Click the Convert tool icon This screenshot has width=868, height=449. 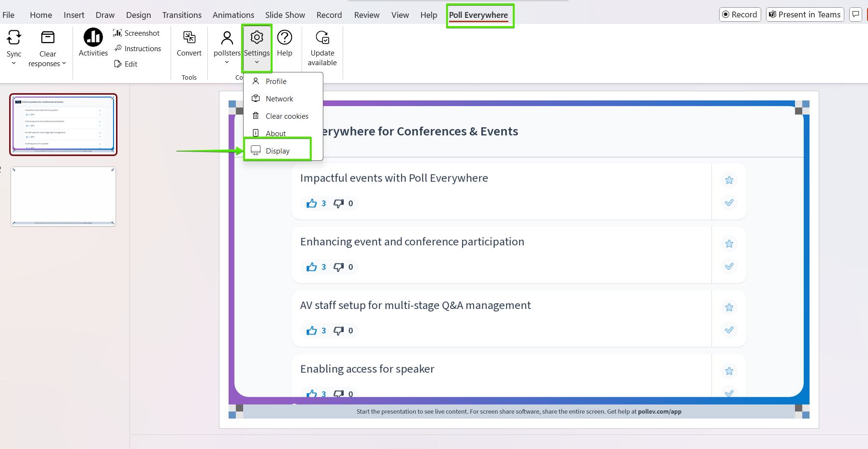[189, 37]
